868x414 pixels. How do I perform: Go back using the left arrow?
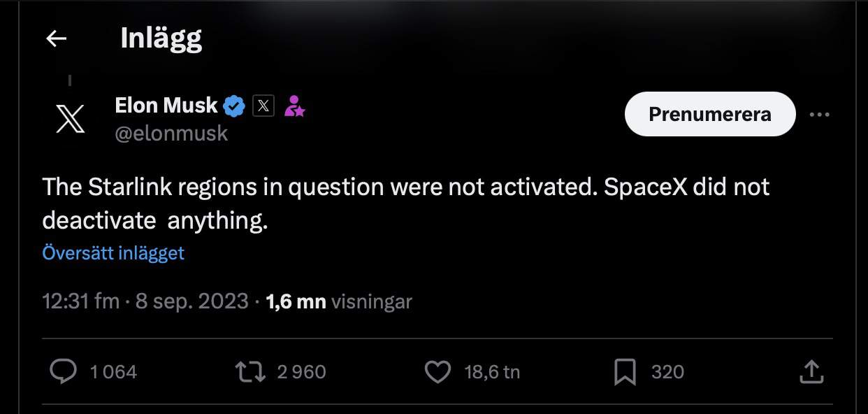[56, 39]
